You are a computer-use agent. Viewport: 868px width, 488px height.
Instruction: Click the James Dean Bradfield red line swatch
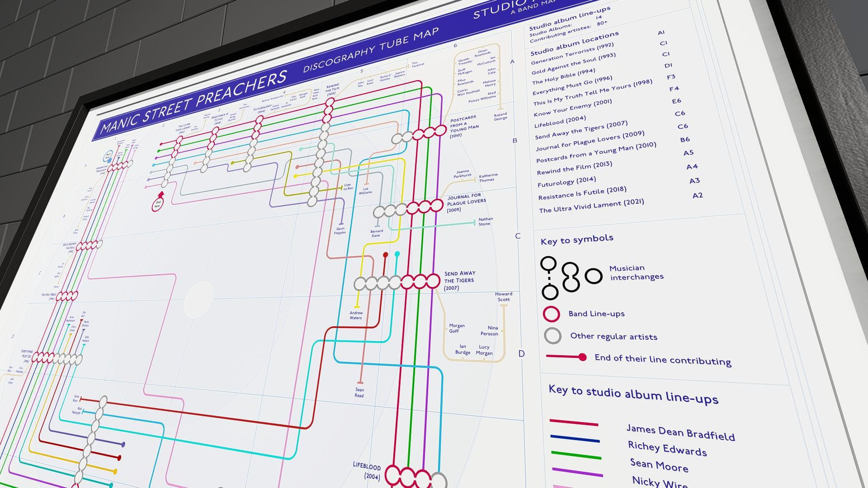[x=574, y=423]
